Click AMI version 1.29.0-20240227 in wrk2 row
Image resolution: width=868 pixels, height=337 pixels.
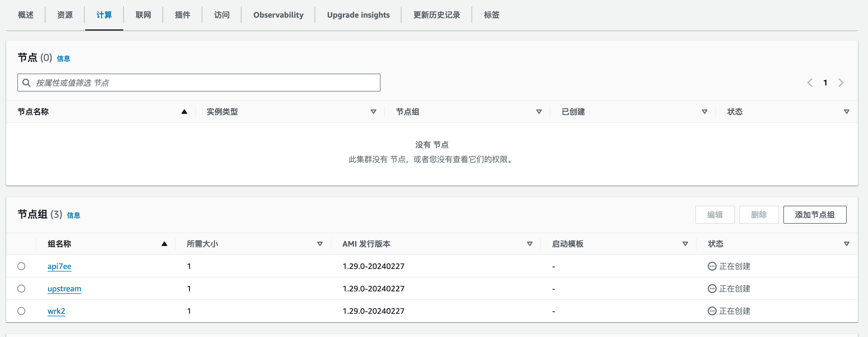pyautogui.click(x=373, y=311)
